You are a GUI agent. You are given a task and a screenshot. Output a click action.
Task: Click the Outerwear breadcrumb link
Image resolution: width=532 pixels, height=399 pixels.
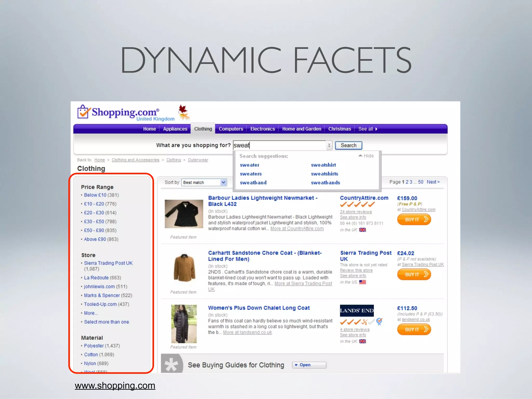198,160
